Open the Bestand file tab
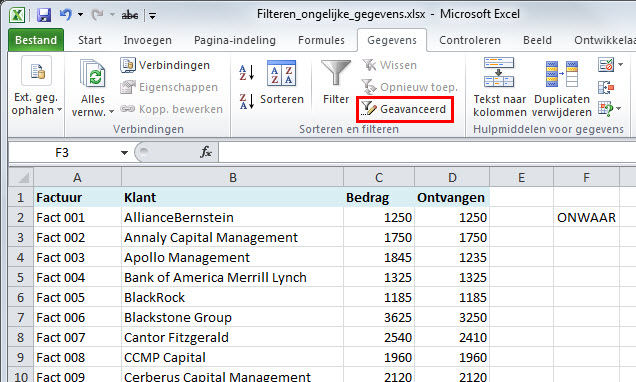The image size is (636, 382). coord(36,40)
